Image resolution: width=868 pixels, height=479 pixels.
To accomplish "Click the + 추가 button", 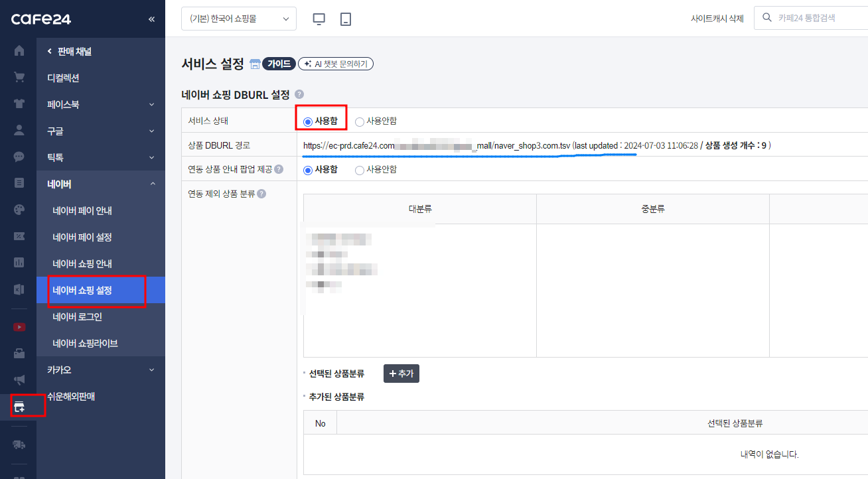I will pos(401,374).
